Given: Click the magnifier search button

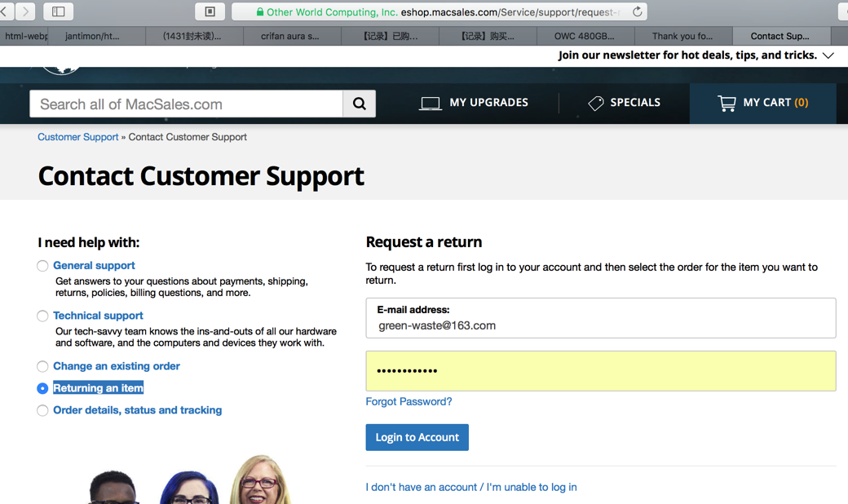Looking at the screenshot, I should click(359, 104).
